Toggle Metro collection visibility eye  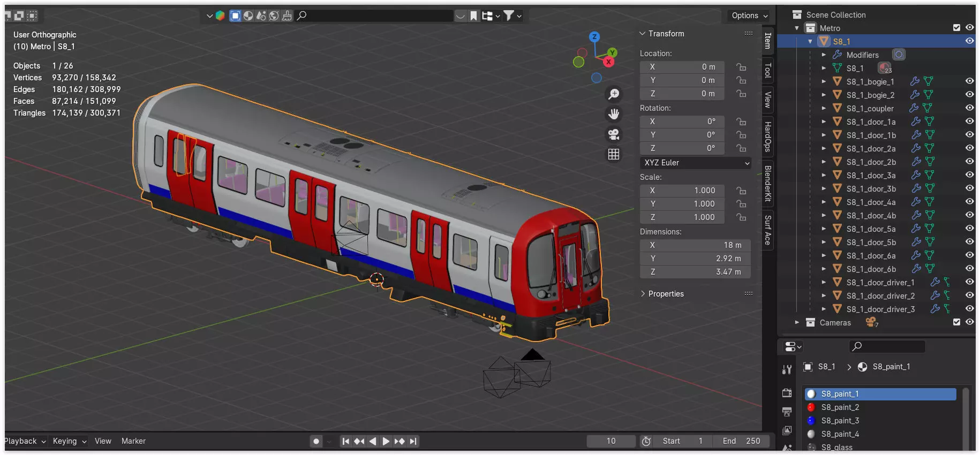(x=969, y=28)
